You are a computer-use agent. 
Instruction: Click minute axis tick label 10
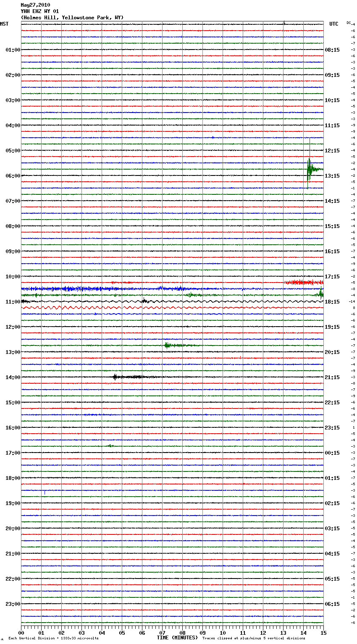pyautogui.click(x=223, y=633)
